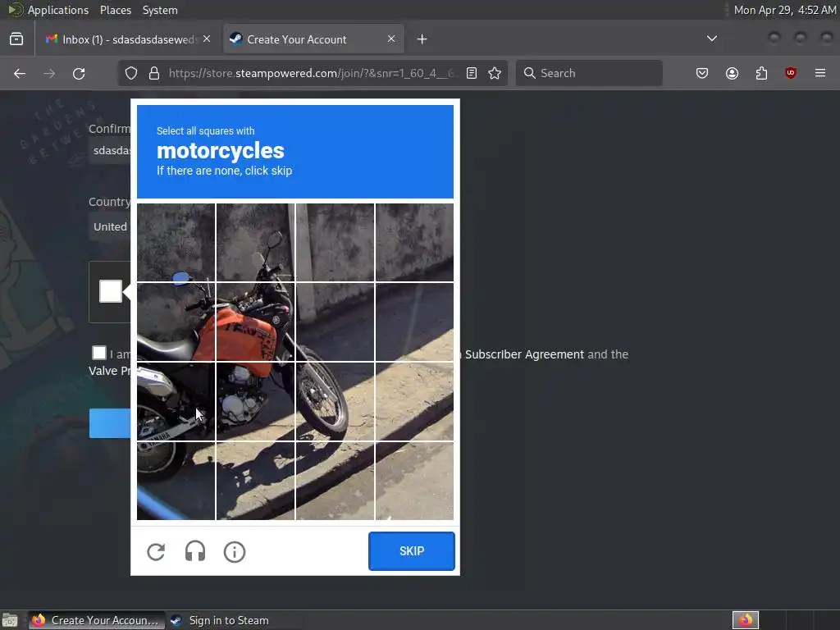Switch to the audio challenge headphones icon
This screenshot has width=840, height=630.
point(195,552)
